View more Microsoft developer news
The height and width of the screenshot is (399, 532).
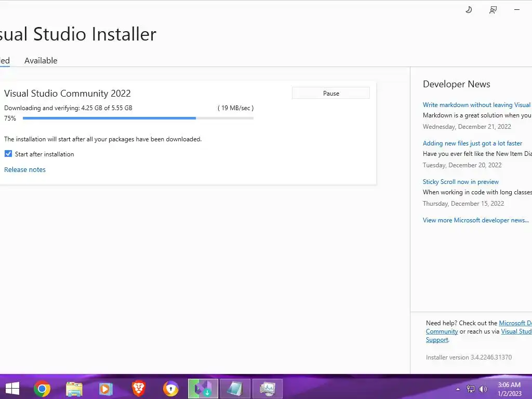coord(476,220)
